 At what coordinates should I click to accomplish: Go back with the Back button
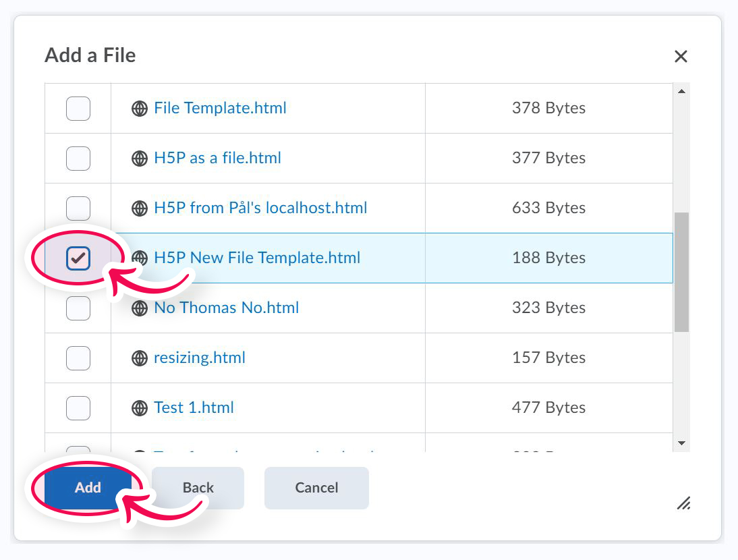198,488
